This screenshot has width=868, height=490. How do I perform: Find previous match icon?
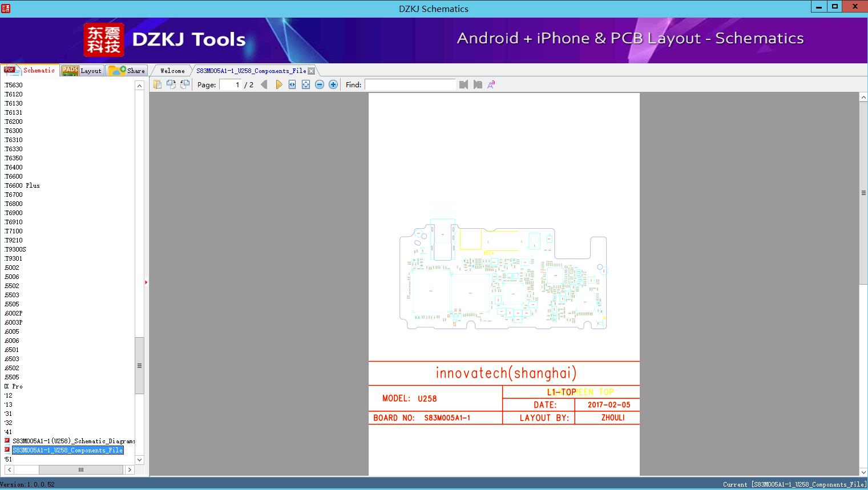tap(463, 84)
